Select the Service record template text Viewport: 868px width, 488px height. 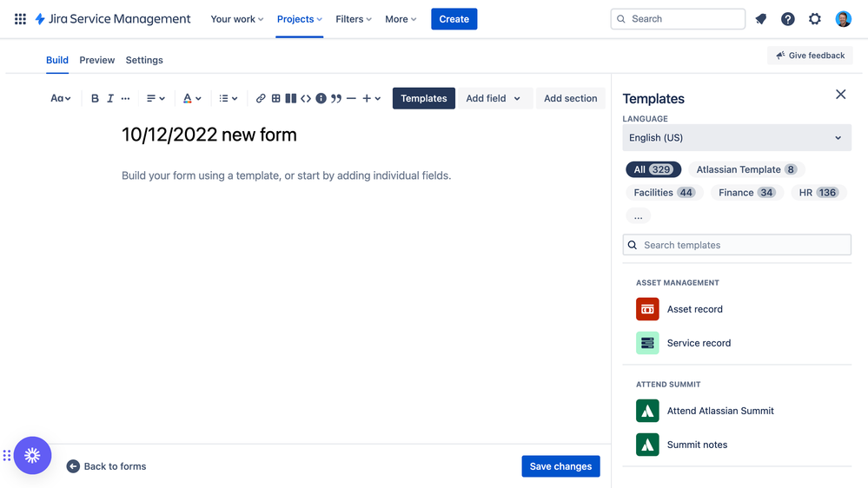(699, 343)
